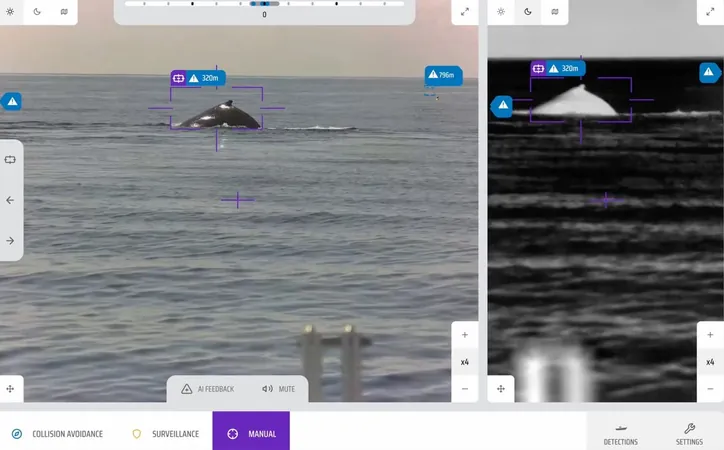Zoom out on thermal view
Screen dimensions: 724x450
click(x=710, y=389)
